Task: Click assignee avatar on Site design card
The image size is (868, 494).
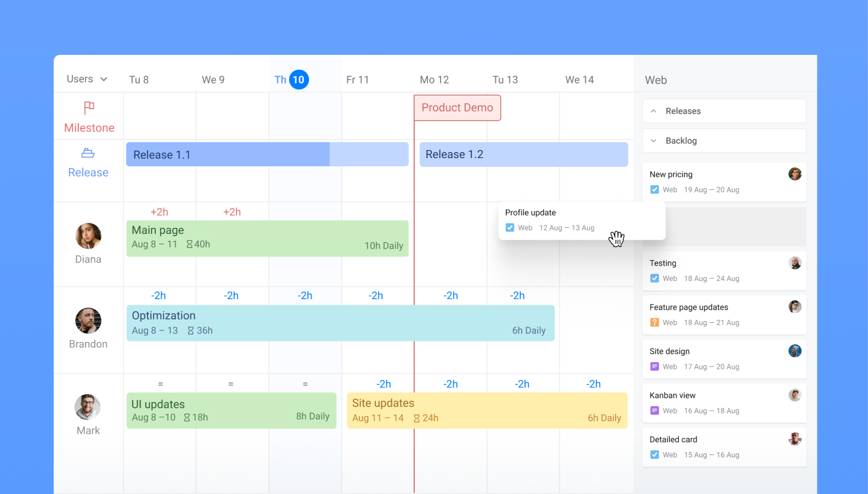Action: pos(795,351)
